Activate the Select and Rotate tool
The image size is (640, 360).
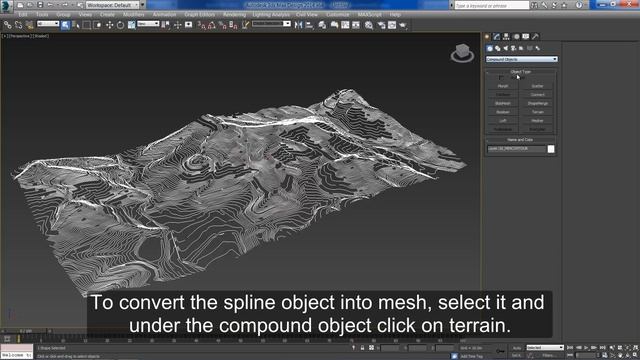[120, 25]
